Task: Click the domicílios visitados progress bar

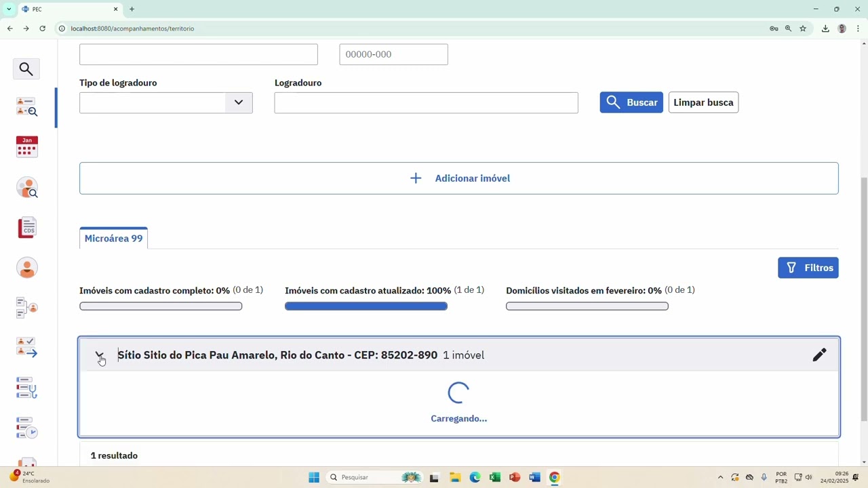Action: click(x=587, y=306)
